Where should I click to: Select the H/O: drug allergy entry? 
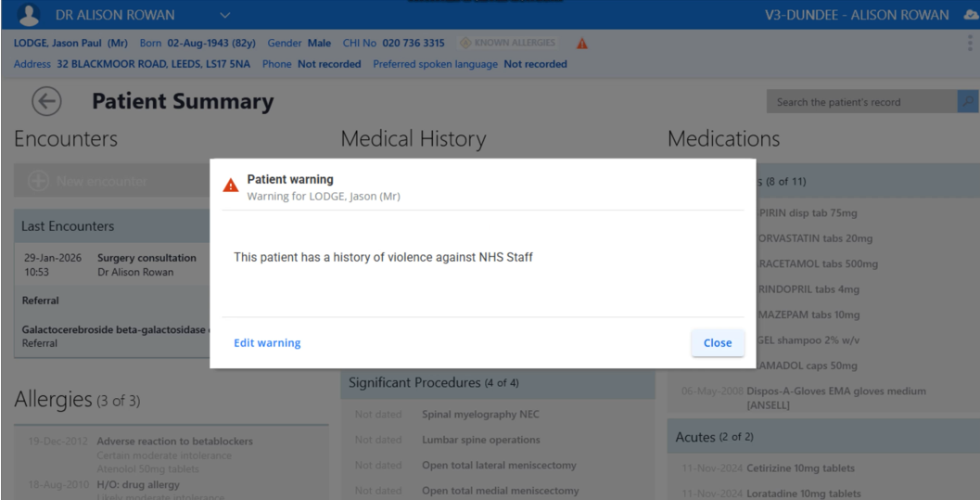pyautogui.click(x=138, y=485)
